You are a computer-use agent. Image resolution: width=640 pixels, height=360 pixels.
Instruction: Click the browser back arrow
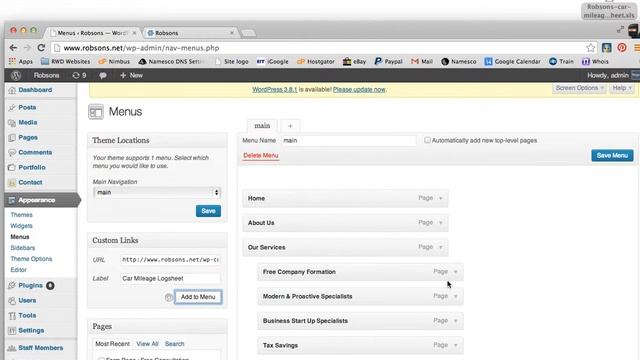tap(13, 48)
